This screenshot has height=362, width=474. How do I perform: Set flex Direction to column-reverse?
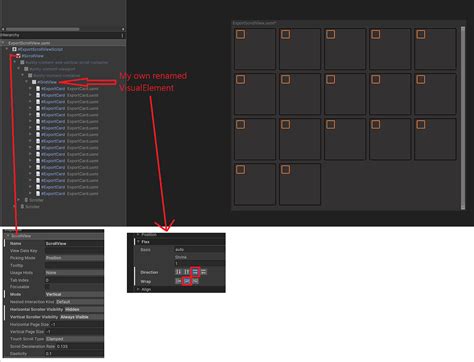click(187, 272)
